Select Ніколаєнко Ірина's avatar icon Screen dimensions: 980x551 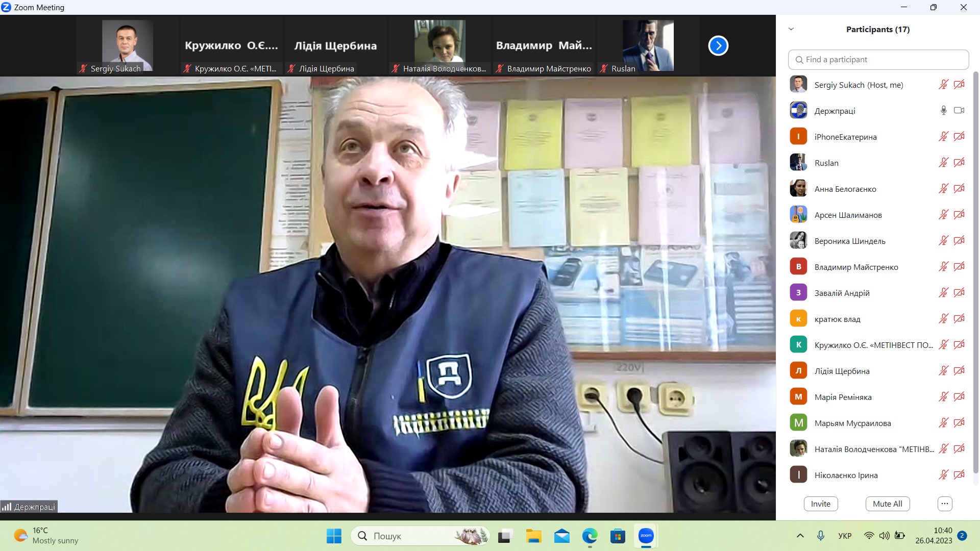pyautogui.click(x=798, y=475)
